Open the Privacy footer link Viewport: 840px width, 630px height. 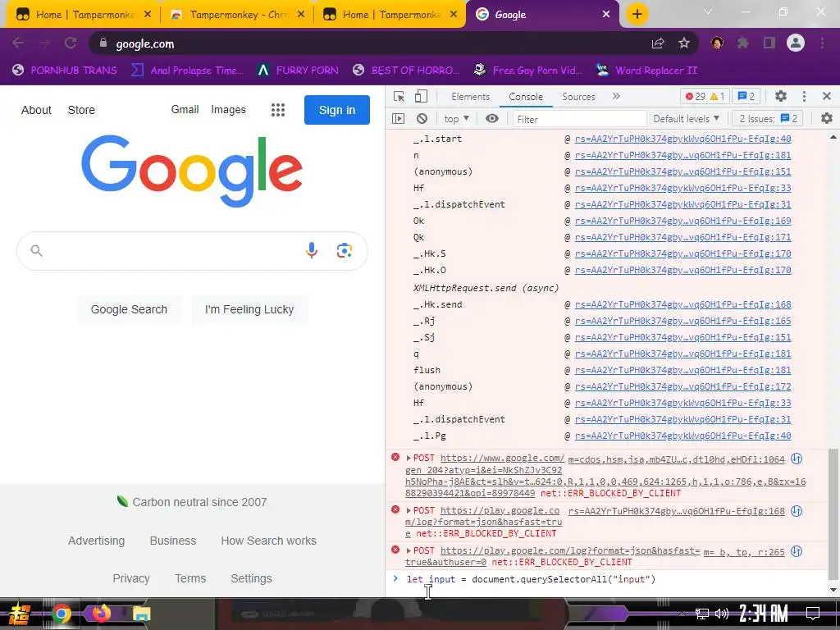pos(131,578)
